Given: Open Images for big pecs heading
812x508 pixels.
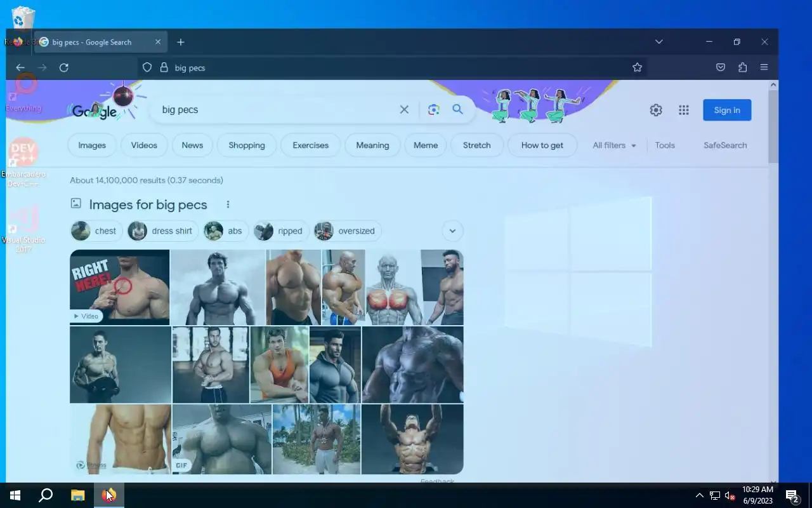Looking at the screenshot, I should coord(148,204).
